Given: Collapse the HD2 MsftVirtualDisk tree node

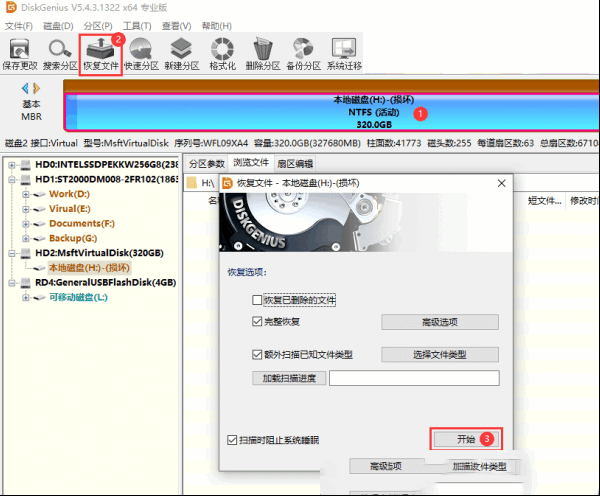Looking at the screenshot, I should (12, 253).
